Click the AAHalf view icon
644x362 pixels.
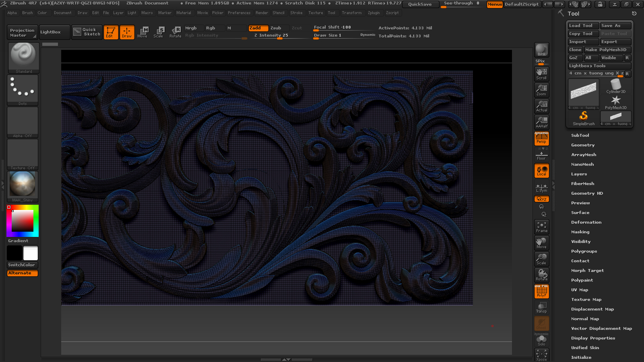(541, 122)
